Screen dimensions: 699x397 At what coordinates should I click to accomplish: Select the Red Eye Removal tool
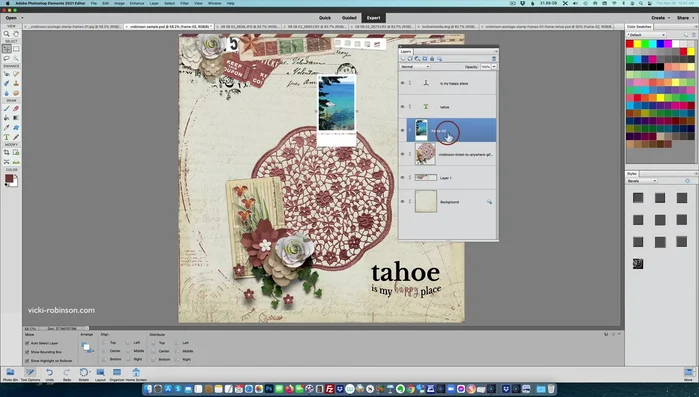6,74
